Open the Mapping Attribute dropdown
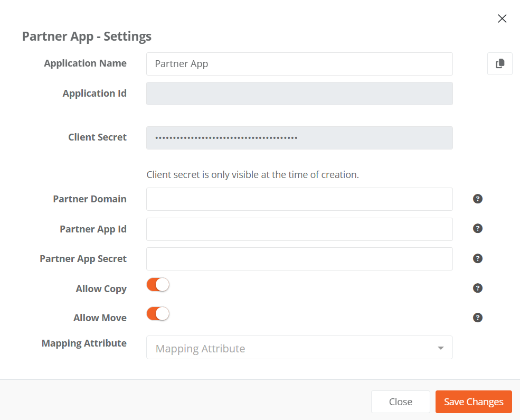 point(299,348)
